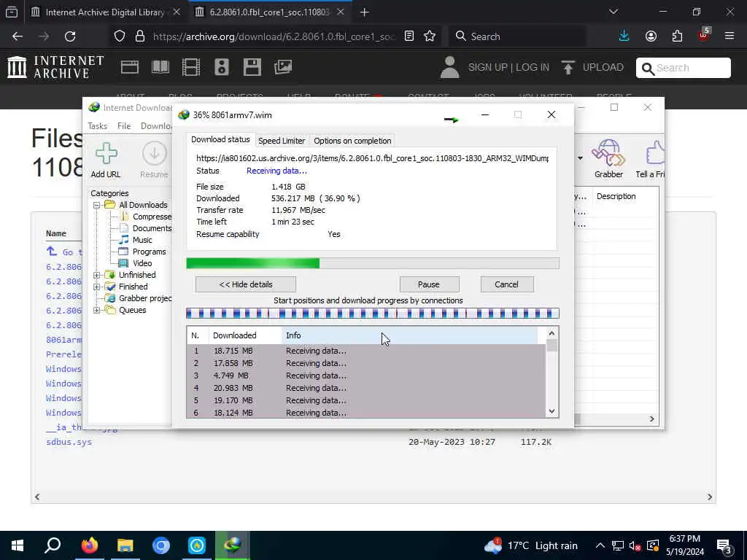Open the dropdown arrow left of Grabber
747x560 pixels.
click(580, 158)
